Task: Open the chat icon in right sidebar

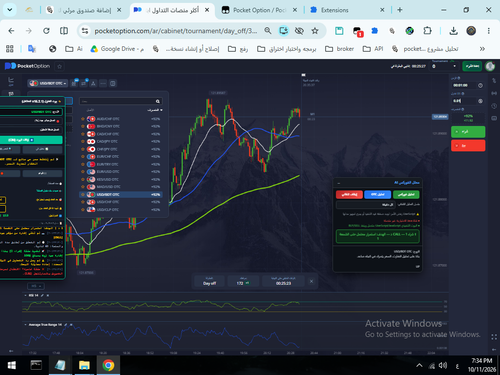Action: click(x=494, y=118)
